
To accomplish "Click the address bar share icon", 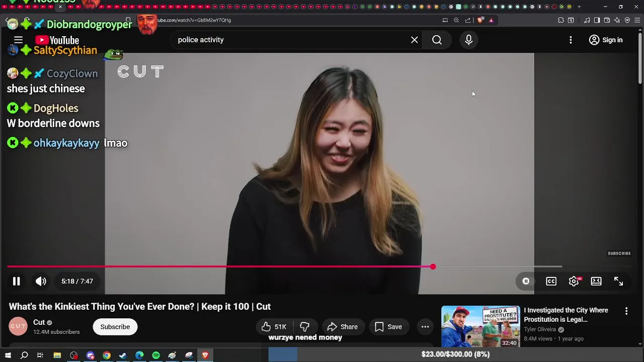I will (468, 20).
